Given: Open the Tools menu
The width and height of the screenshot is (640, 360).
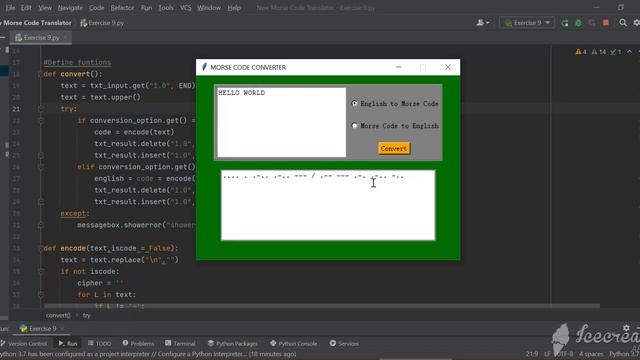Looking at the screenshot, I should pyautogui.click(x=166, y=8).
